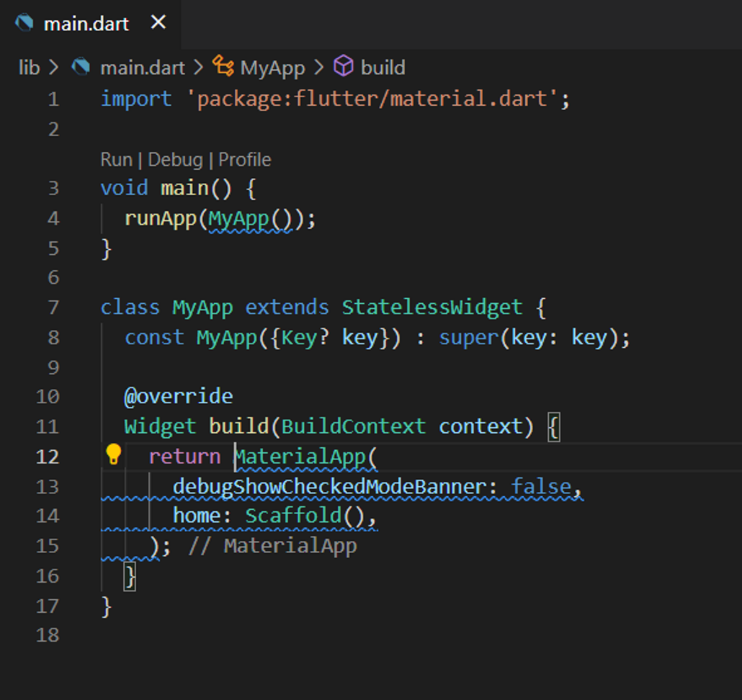Click 'StatelessWidget' on line 7
The height and width of the screenshot is (700, 742).
[432, 308]
